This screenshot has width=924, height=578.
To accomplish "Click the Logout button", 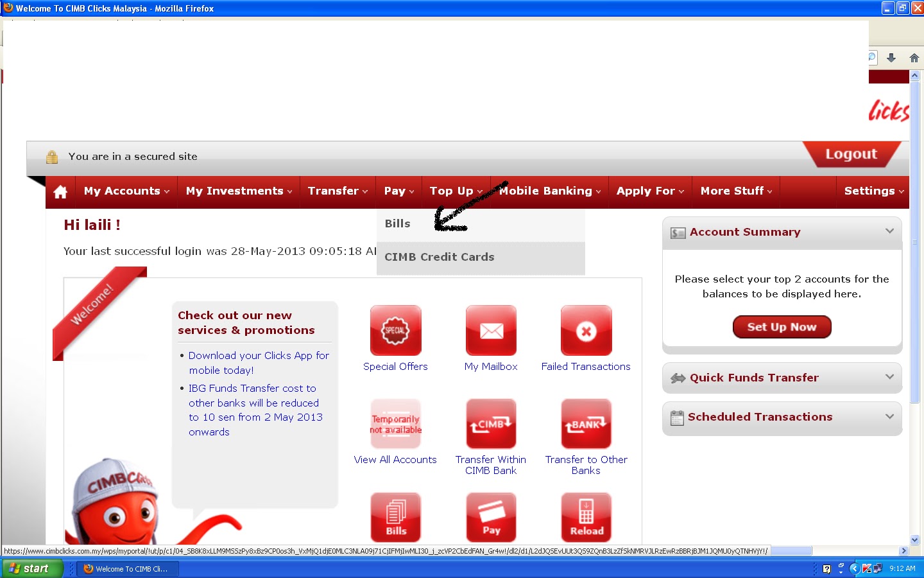I will 851,154.
